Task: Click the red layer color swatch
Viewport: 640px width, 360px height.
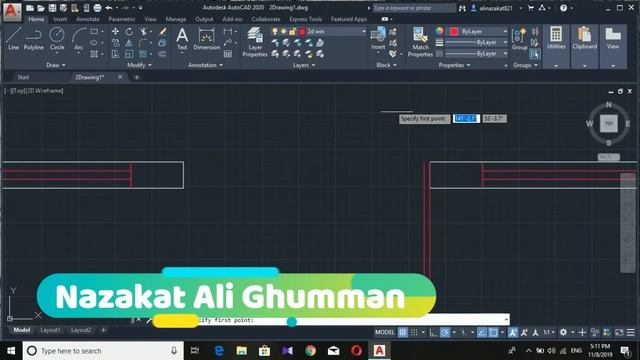Action: coord(302,31)
